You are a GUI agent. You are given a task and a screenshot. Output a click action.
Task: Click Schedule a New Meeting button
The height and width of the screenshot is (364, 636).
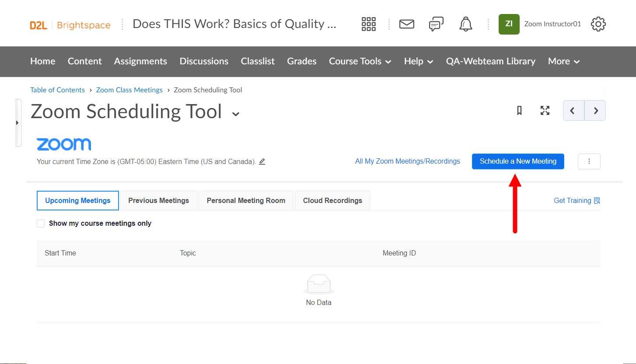click(518, 161)
